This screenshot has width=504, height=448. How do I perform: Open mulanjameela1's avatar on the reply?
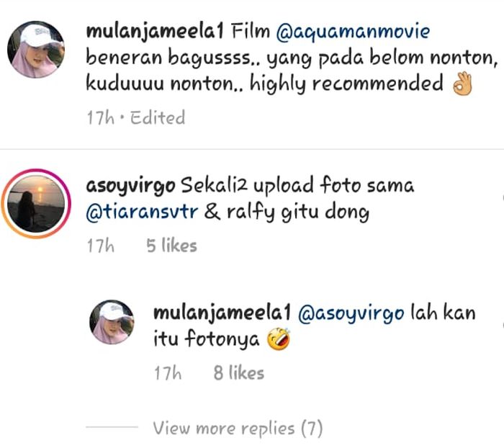[112, 322]
